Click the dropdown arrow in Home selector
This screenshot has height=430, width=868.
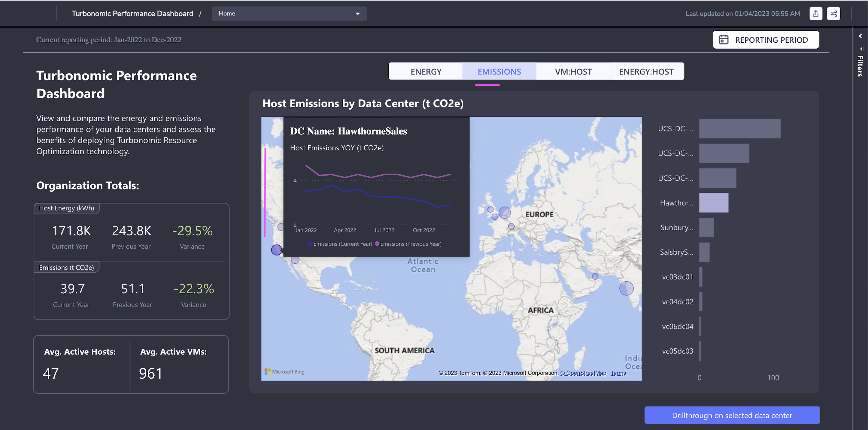point(357,14)
